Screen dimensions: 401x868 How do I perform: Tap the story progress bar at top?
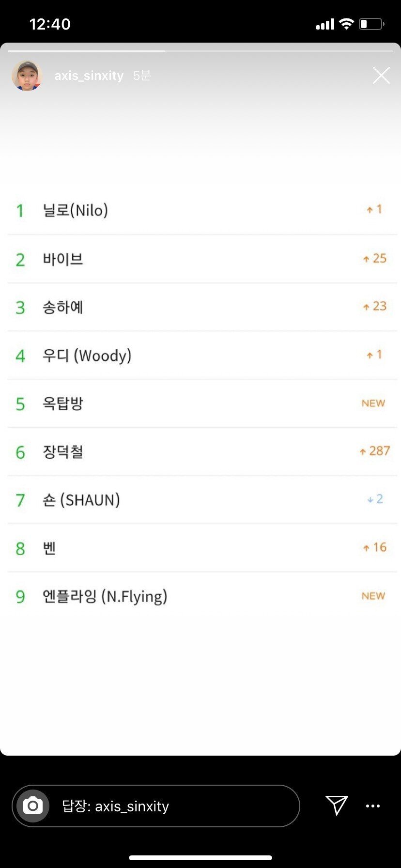point(200,51)
